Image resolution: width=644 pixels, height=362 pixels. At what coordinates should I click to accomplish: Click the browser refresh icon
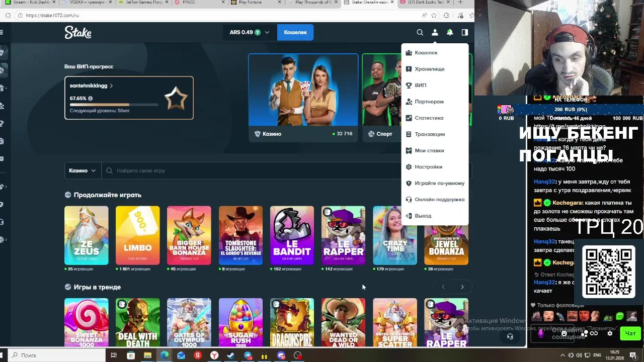click(8, 16)
